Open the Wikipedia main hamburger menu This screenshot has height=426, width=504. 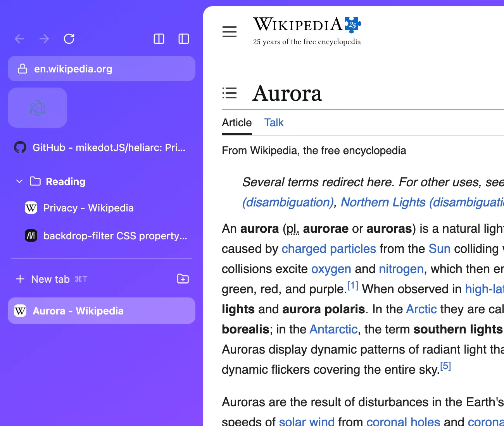point(230,32)
